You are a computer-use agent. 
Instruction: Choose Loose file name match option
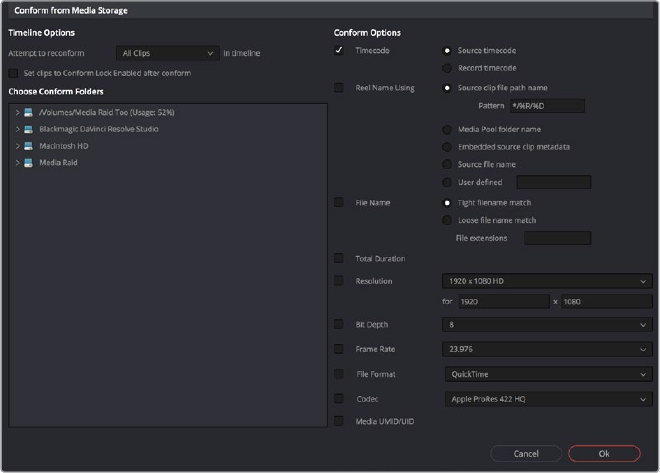tap(446, 220)
